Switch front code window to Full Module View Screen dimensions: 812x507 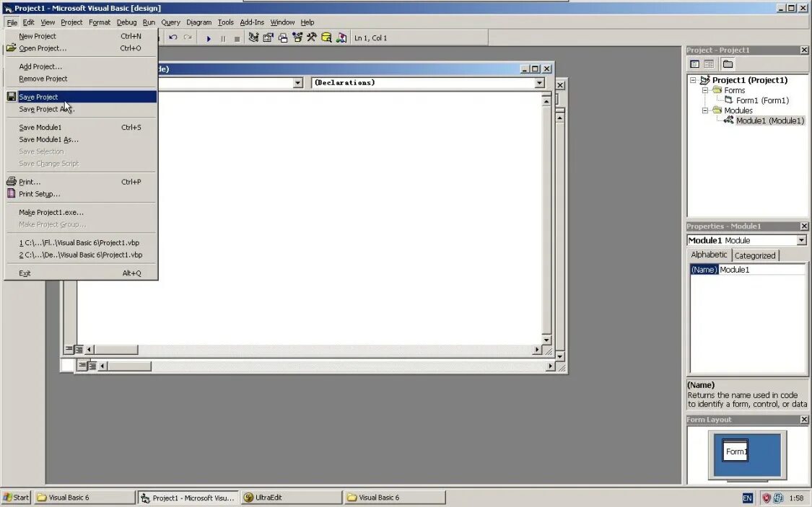pyautogui.click(x=79, y=349)
